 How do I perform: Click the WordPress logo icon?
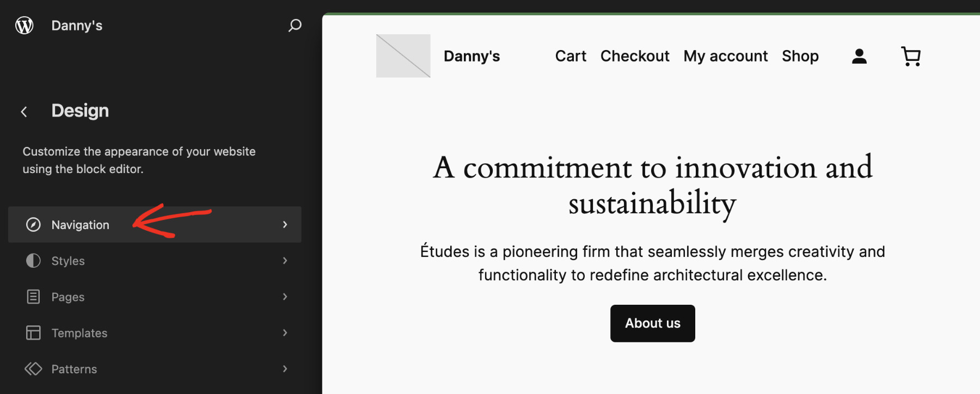(24, 26)
